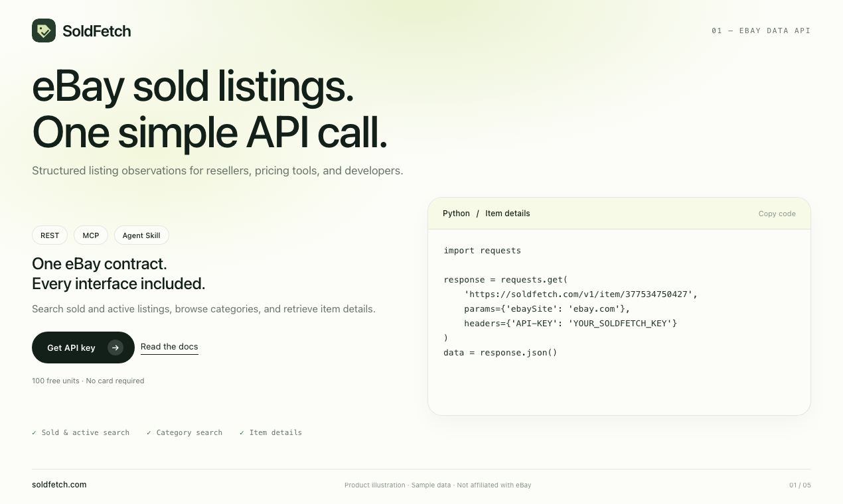Click the SoldFetch price-tag logo icon

coord(44,31)
